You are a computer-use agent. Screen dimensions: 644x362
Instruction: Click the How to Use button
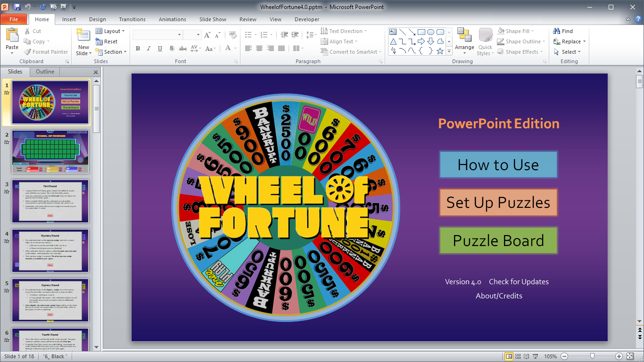pyautogui.click(x=498, y=165)
